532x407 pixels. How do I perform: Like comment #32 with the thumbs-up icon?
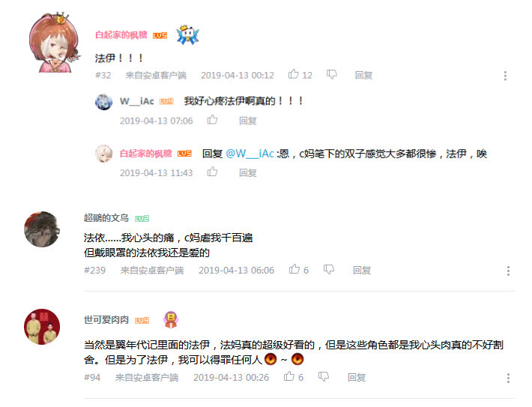294,74
